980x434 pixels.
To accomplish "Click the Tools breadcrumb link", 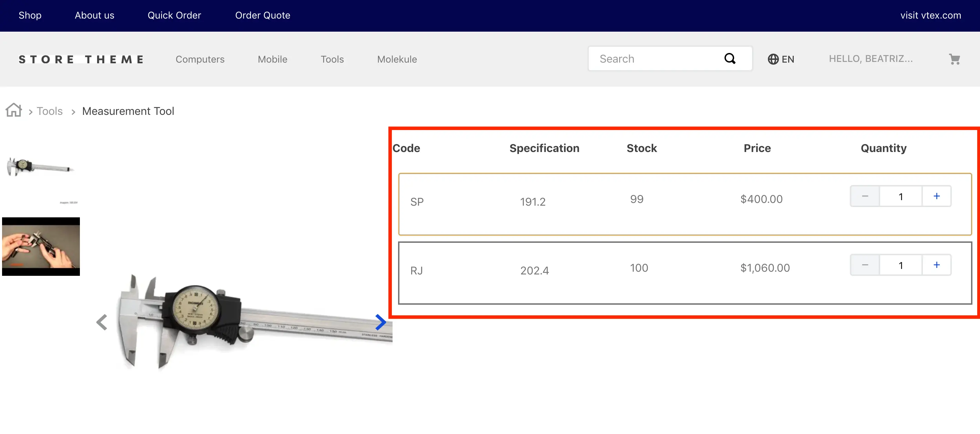I will [x=50, y=111].
